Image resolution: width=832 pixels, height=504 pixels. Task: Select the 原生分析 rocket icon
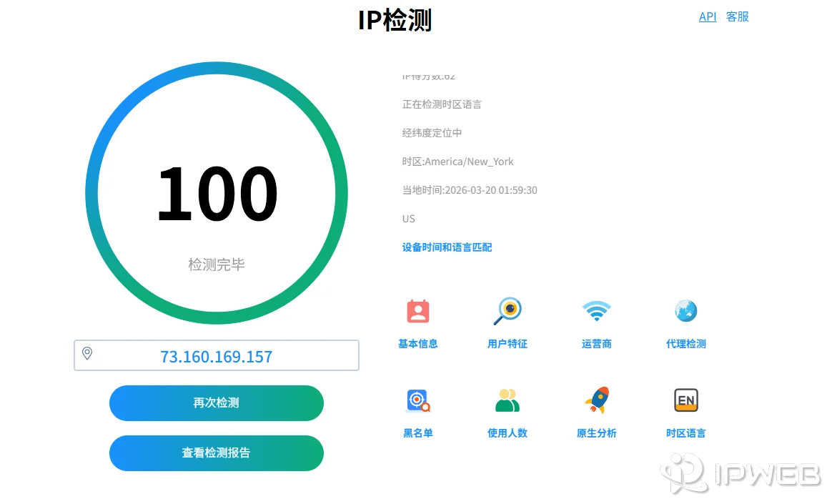pos(596,400)
